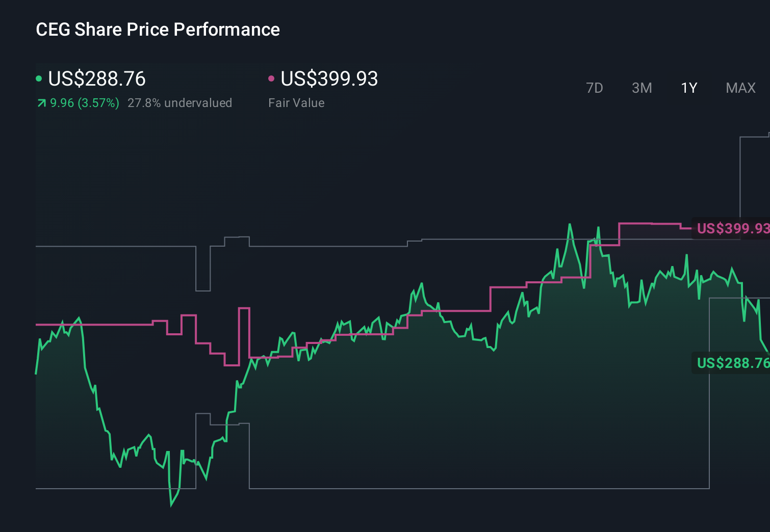Image resolution: width=770 pixels, height=532 pixels.
Task: Click the pink Fair Value legend dot
Action: pyautogui.click(x=272, y=78)
